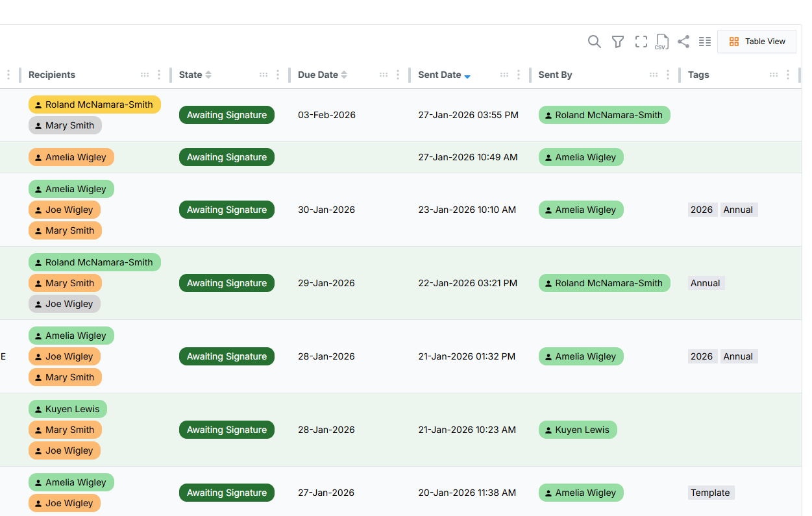Click Kuyen Lewis in Sent By column
Image resolution: width=812 pixels, height=516 pixels.
[578, 430]
